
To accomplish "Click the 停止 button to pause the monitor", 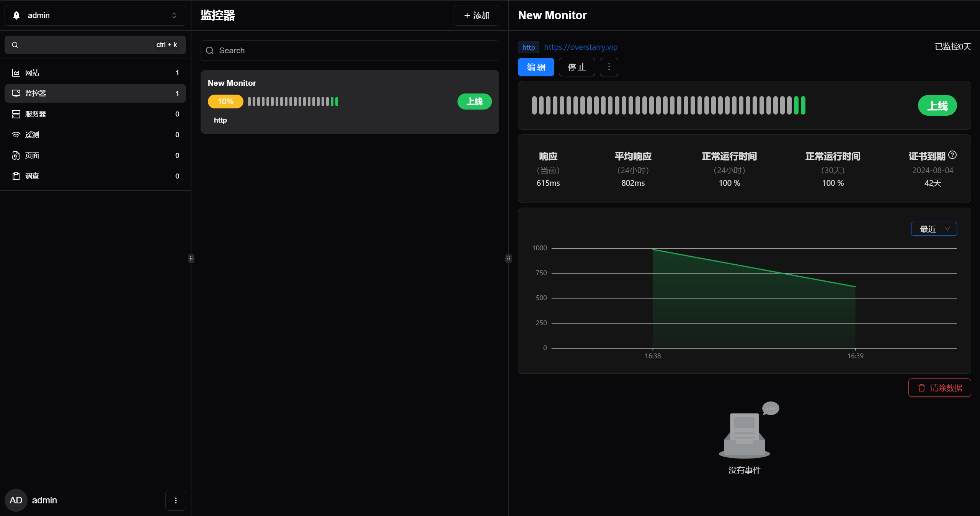I will pos(577,67).
